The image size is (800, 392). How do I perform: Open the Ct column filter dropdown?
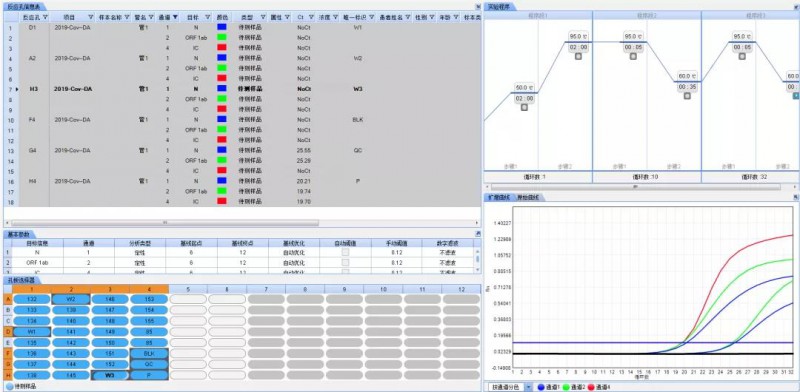(311, 17)
